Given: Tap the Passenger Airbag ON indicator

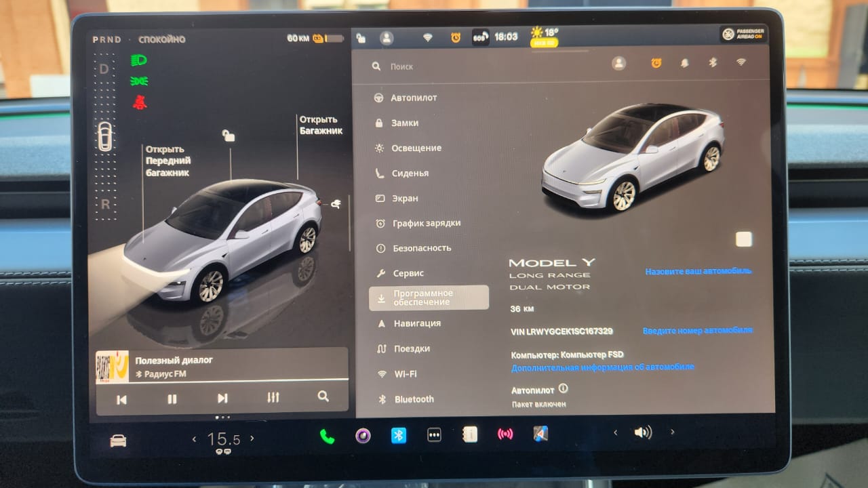Looking at the screenshot, I should point(744,34).
